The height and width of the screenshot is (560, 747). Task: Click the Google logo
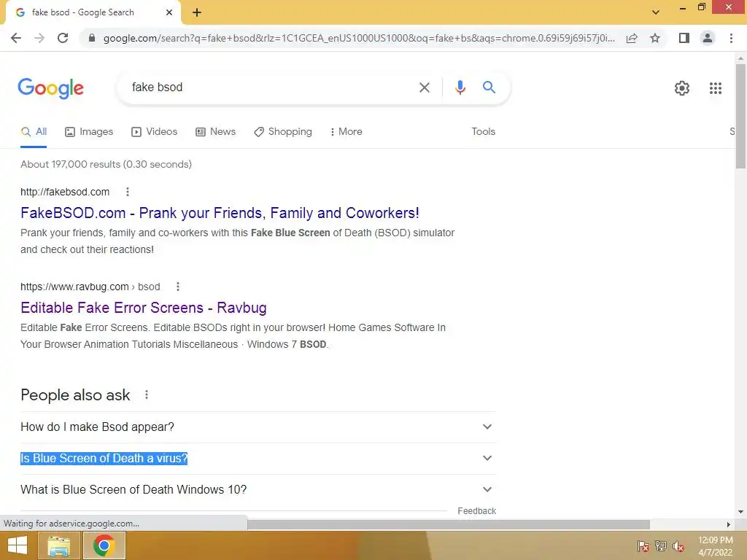pos(50,88)
